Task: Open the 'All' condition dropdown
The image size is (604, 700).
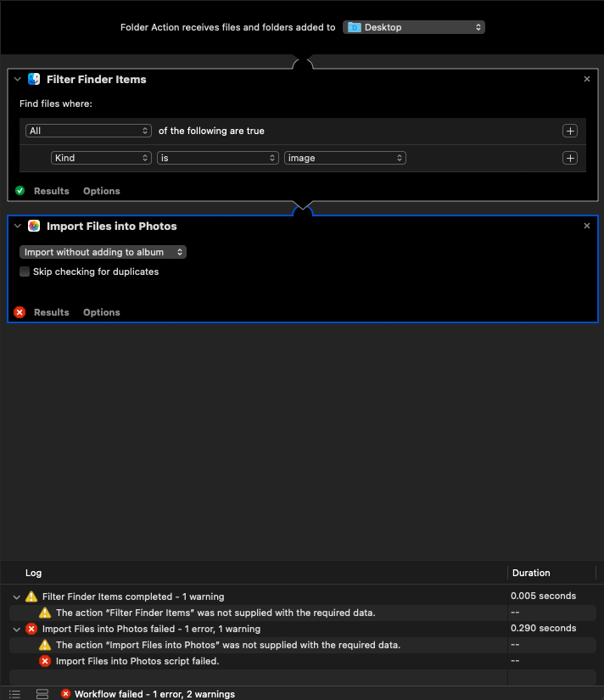Action: (88, 131)
